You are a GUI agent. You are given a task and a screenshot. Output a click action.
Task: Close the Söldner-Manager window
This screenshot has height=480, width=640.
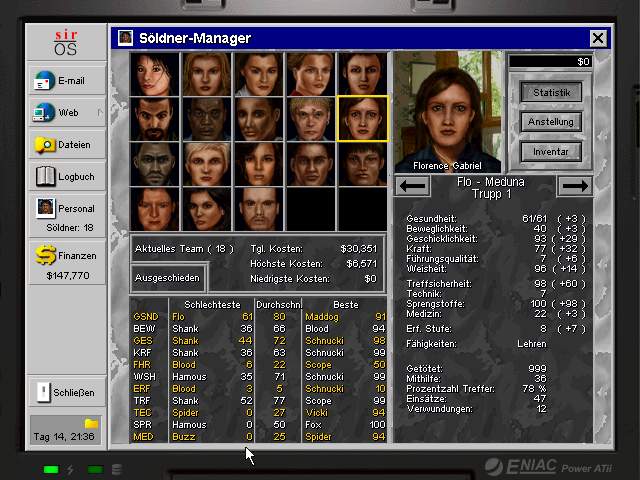(598, 38)
